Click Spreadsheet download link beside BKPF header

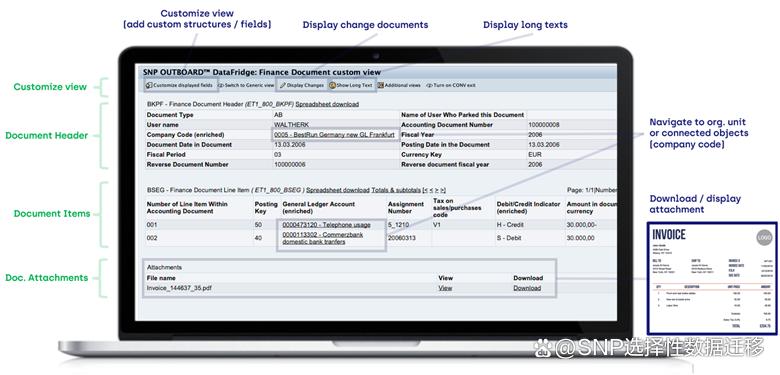point(327,104)
